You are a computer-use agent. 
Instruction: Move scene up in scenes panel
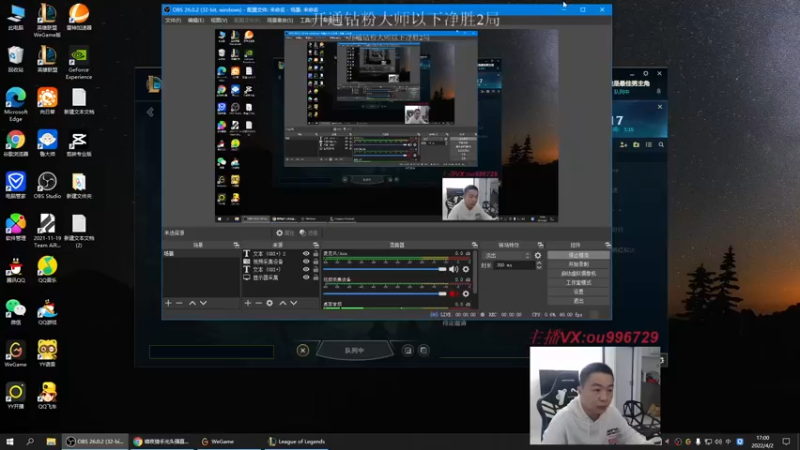click(192, 303)
